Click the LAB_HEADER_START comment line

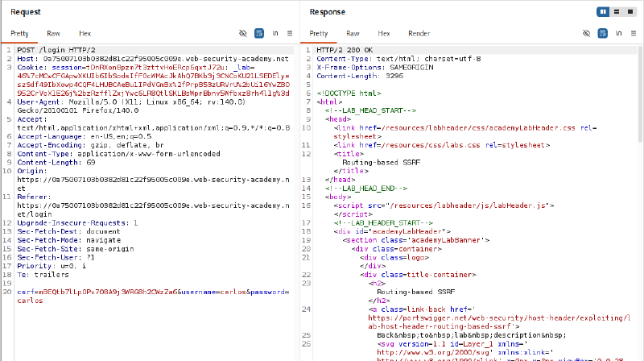(x=383, y=223)
